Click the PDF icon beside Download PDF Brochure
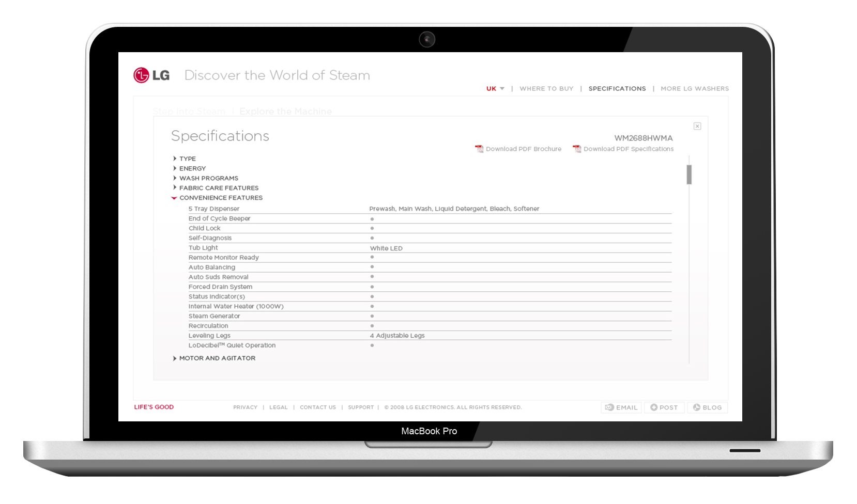 [479, 149]
